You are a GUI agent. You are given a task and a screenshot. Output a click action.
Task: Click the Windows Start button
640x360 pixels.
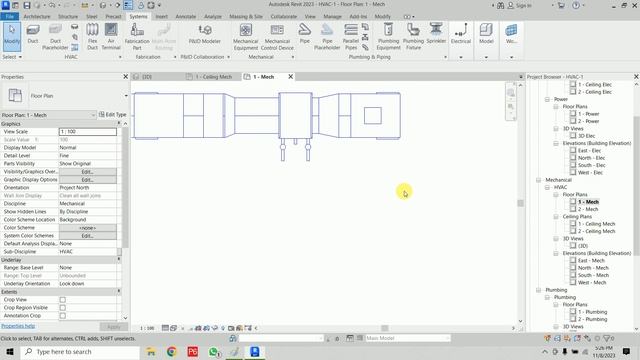tap(10, 351)
